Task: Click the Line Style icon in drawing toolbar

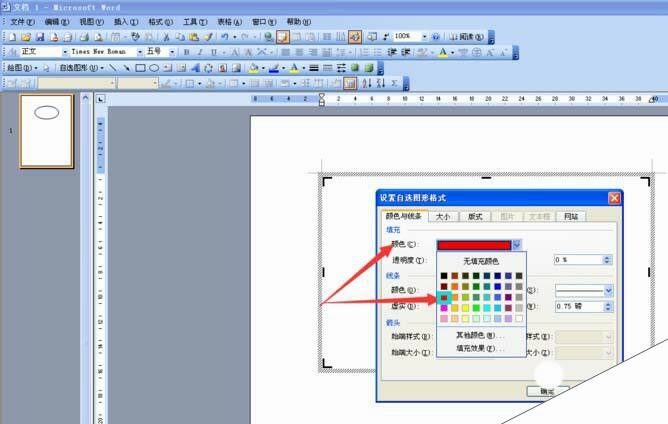Action: 314,68
